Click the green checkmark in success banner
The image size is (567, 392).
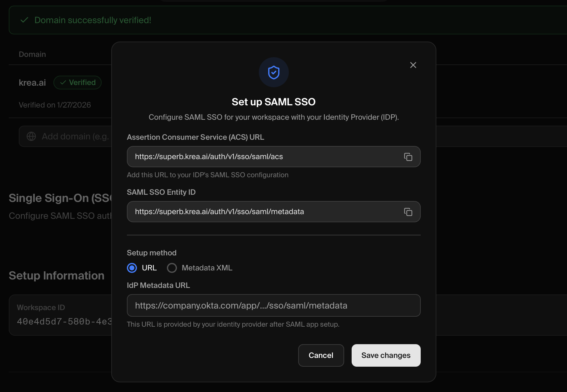coord(24,20)
